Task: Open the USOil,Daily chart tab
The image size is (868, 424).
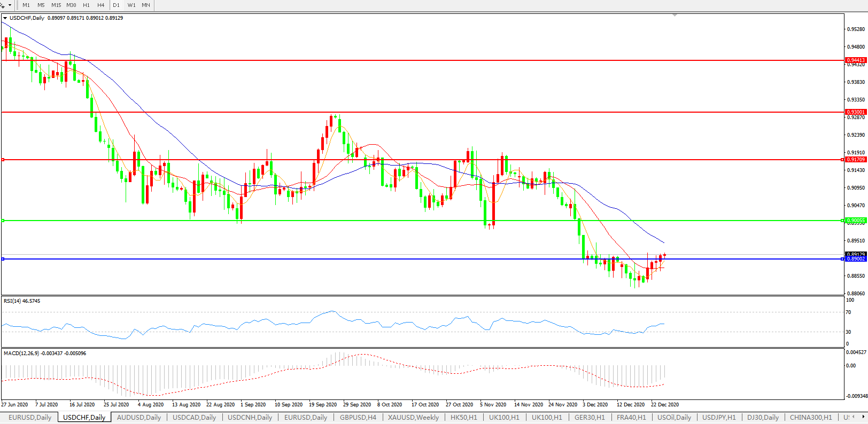Action: tap(674, 418)
